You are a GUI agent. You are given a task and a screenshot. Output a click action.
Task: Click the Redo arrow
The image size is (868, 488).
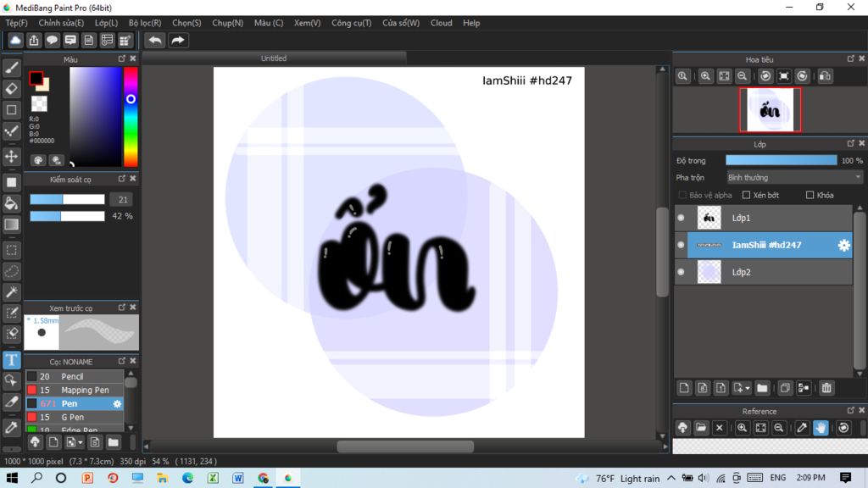(178, 41)
